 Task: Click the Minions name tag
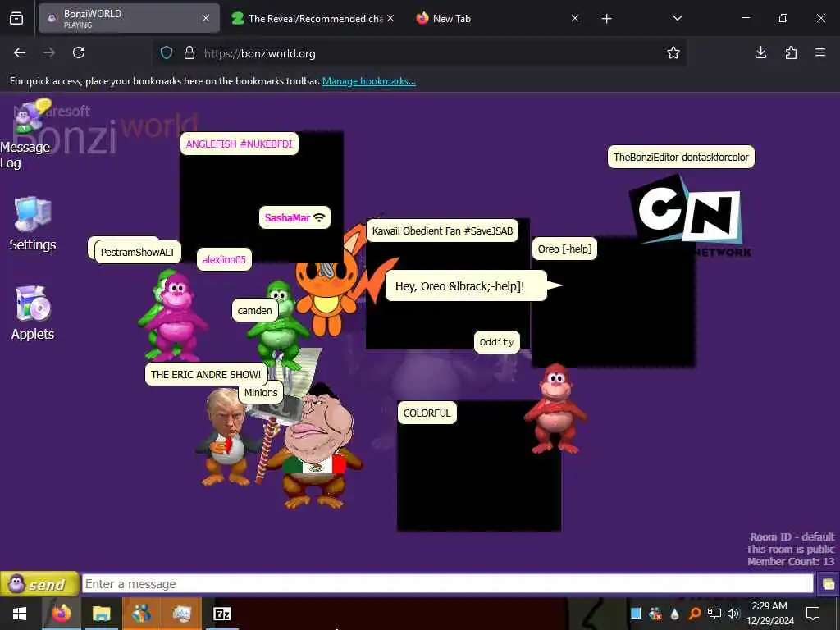(x=261, y=392)
